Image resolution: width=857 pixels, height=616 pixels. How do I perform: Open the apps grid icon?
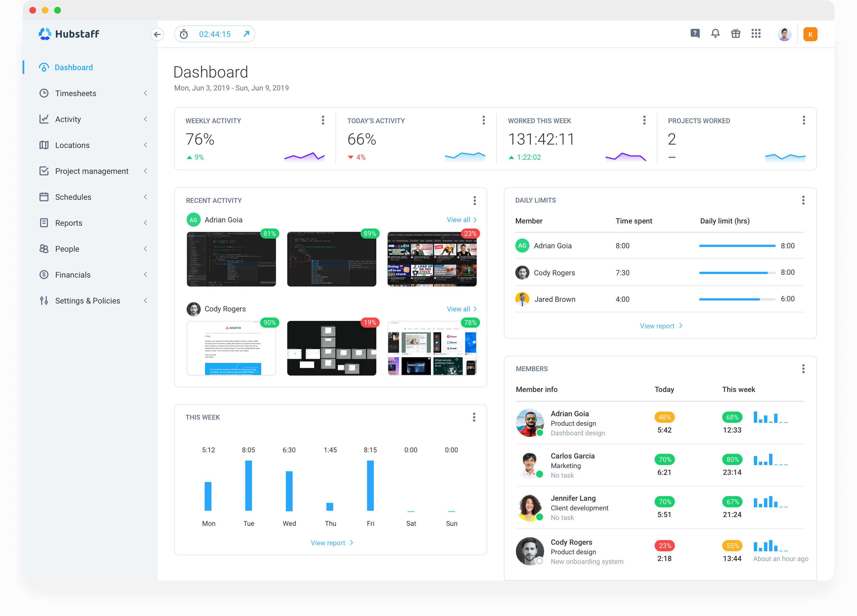tap(756, 34)
